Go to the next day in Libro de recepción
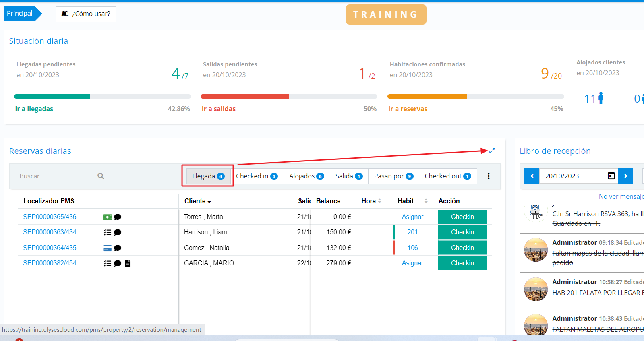The height and width of the screenshot is (341, 644). tap(625, 176)
